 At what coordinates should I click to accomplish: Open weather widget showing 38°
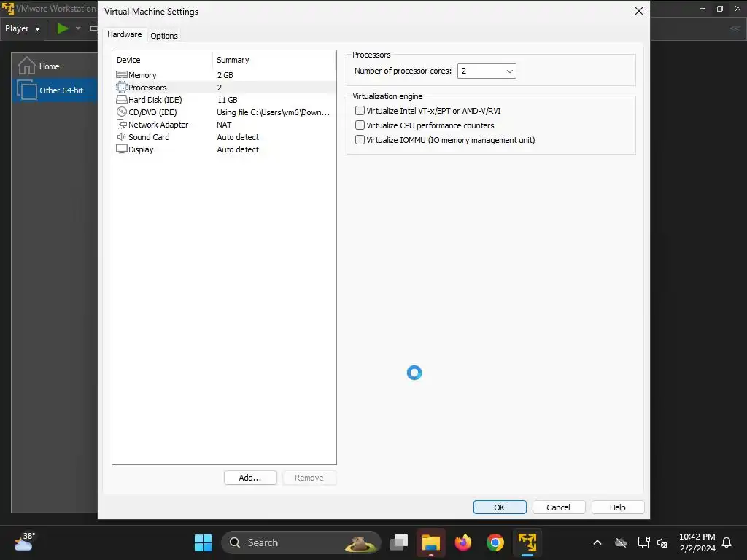(25, 542)
